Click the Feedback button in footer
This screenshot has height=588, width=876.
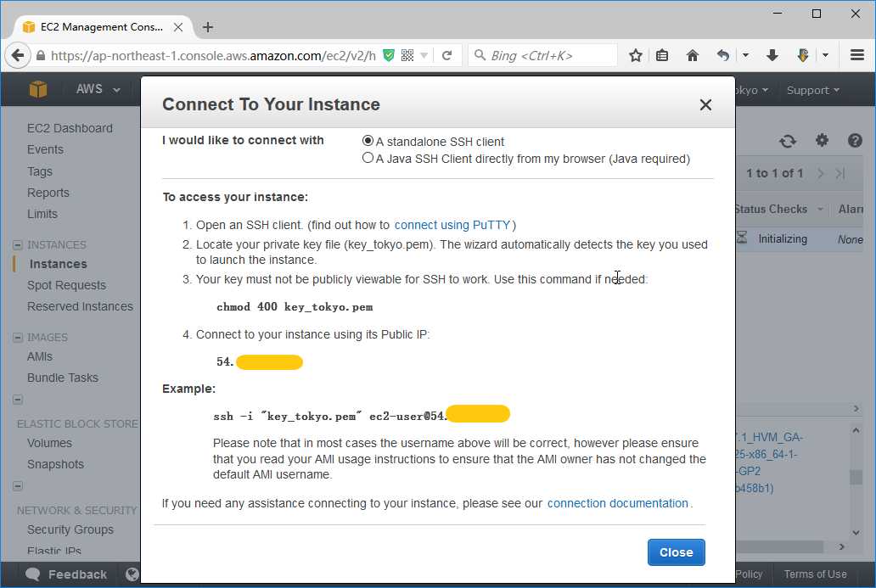coord(66,574)
